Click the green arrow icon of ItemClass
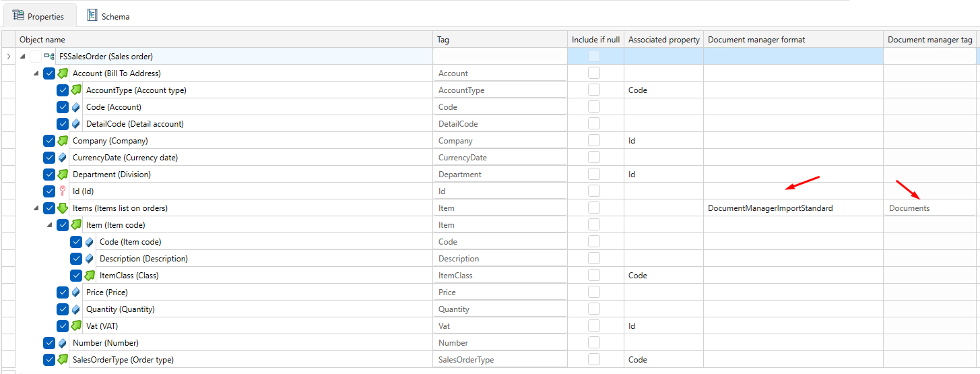The width and height of the screenshot is (980, 374). pyautogui.click(x=90, y=275)
